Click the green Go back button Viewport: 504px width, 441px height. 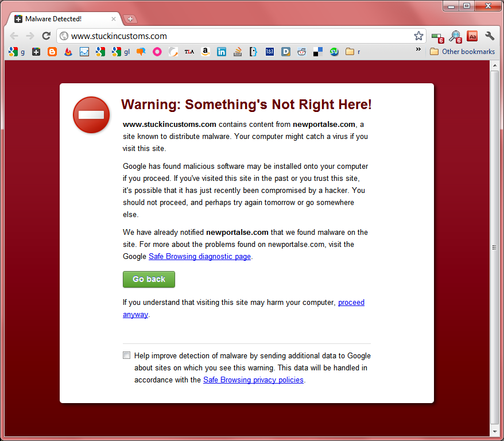[149, 279]
